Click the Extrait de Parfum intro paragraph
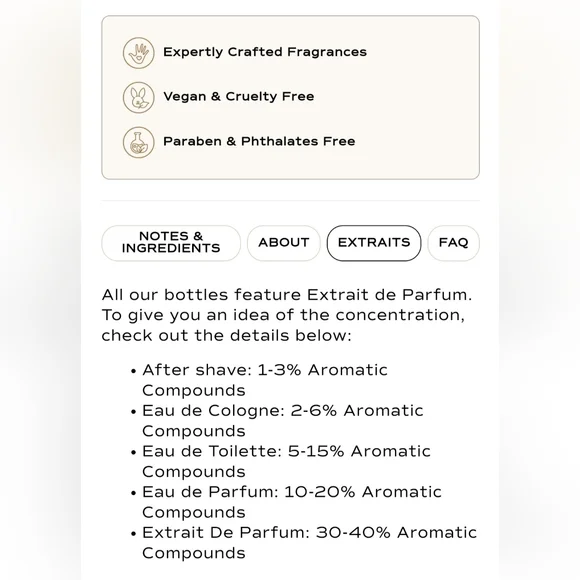580x580 pixels. (287, 315)
